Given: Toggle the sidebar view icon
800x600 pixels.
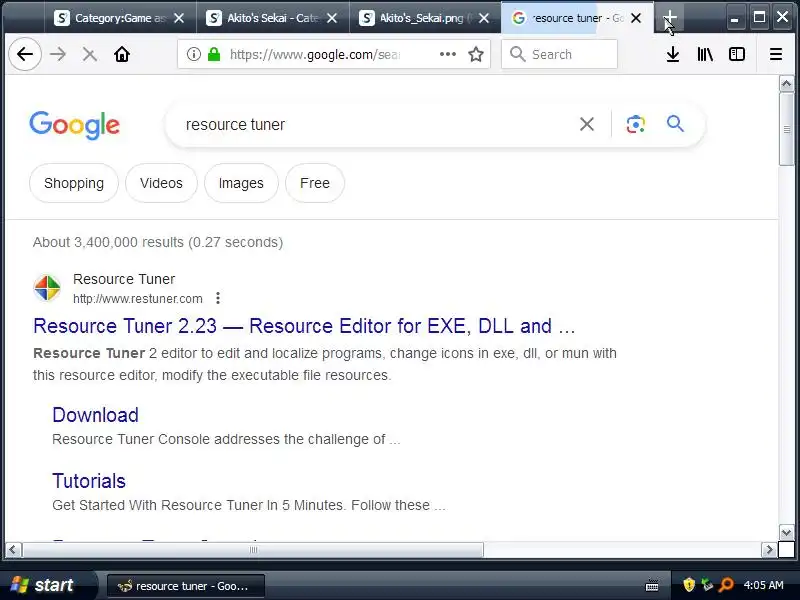Looking at the screenshot, I should (737, 54).
